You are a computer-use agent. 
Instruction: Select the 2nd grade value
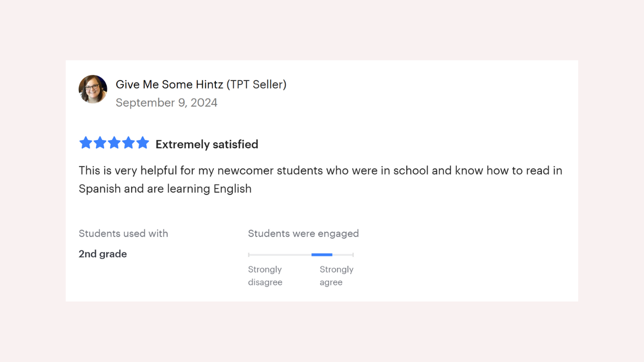tap(103, 254)
